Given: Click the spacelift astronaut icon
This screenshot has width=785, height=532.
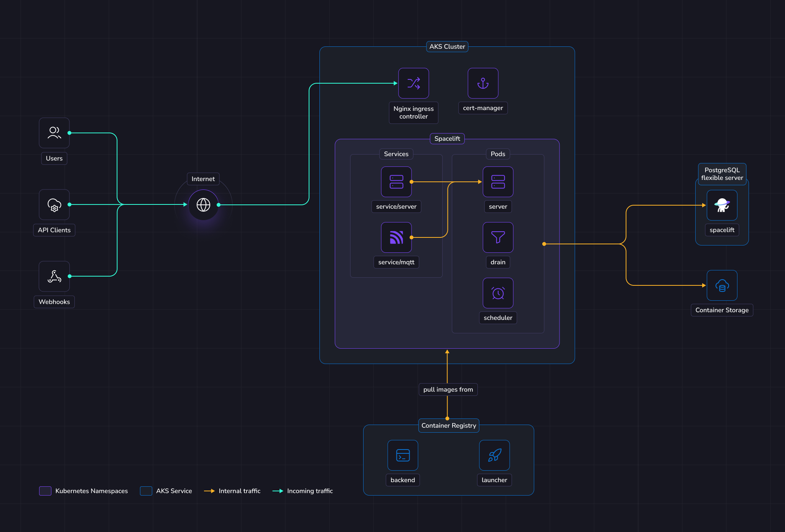Looking at the screenshot, I should [722, 205].
